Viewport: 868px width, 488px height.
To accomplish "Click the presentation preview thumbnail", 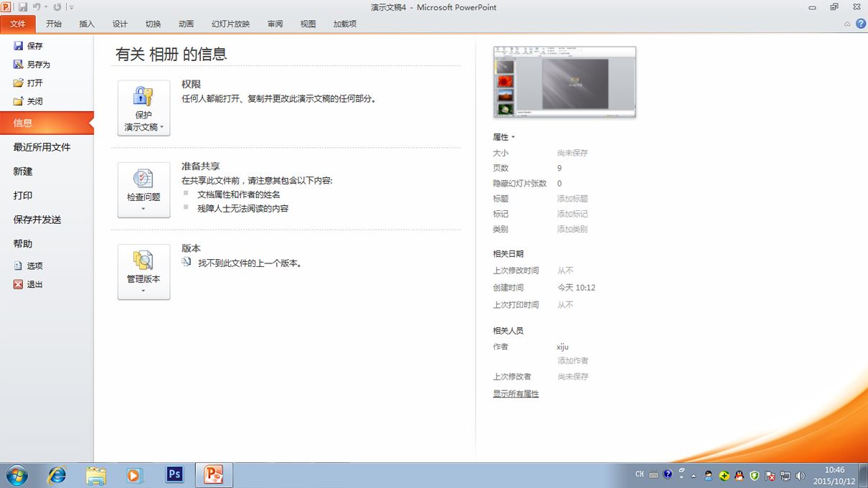I will coord(565,82).
